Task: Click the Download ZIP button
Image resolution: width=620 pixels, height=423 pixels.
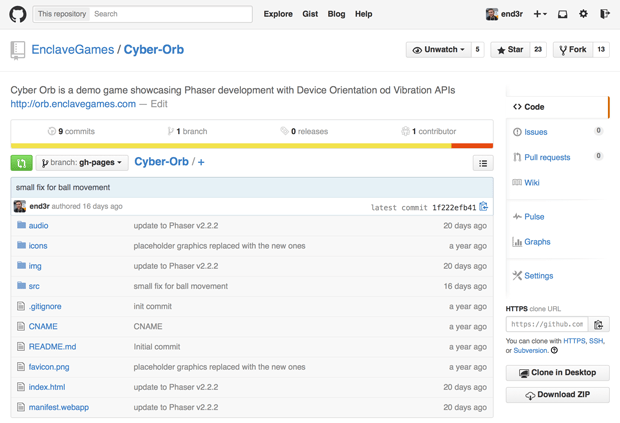Action: [x=557, y=395]
